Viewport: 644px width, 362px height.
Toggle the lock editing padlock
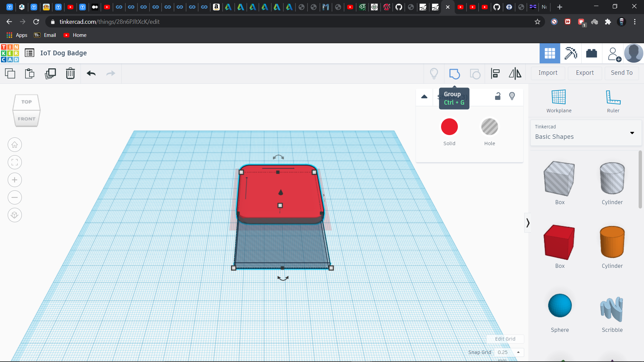(498, 97)
